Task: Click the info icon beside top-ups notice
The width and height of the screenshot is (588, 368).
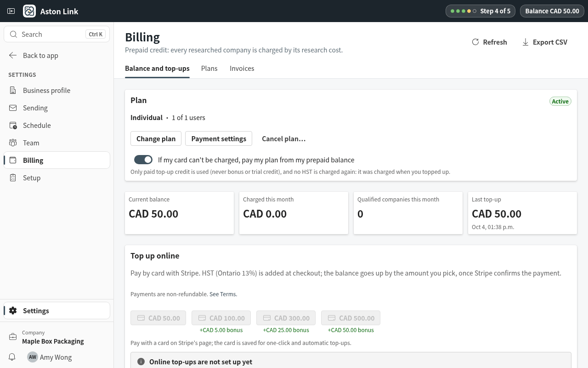Action: coord(141,362)
